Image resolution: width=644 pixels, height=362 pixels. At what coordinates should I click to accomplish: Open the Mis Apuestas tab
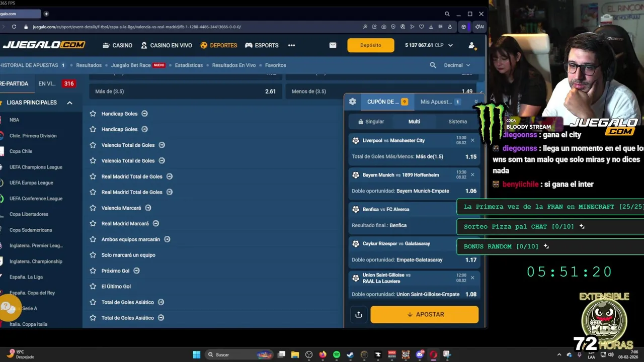click(440, 102)
